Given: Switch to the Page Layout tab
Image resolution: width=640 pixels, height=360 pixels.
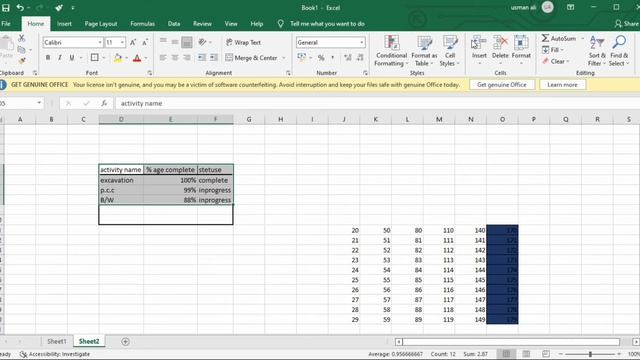Looking at the screenshot, I should coord(101,24).
